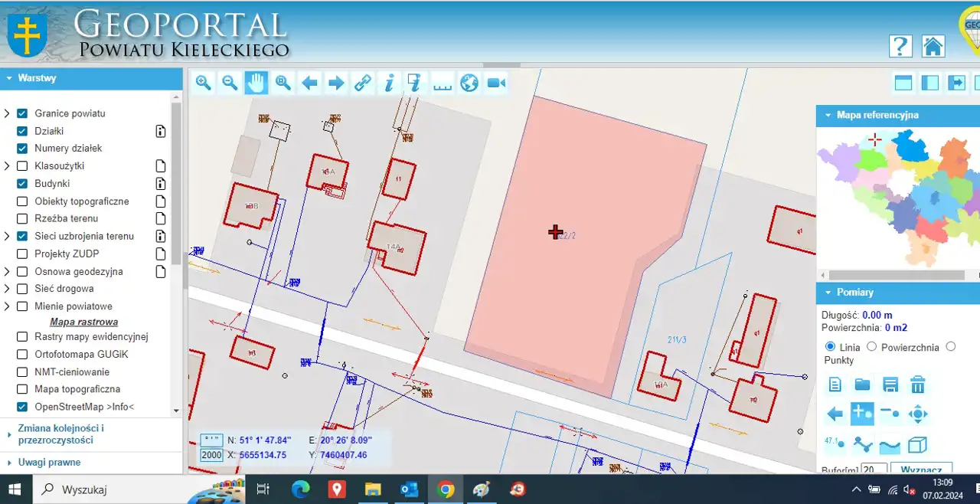Select the ruler measurement tool
The image size is (980, 504).
(443, 83)
